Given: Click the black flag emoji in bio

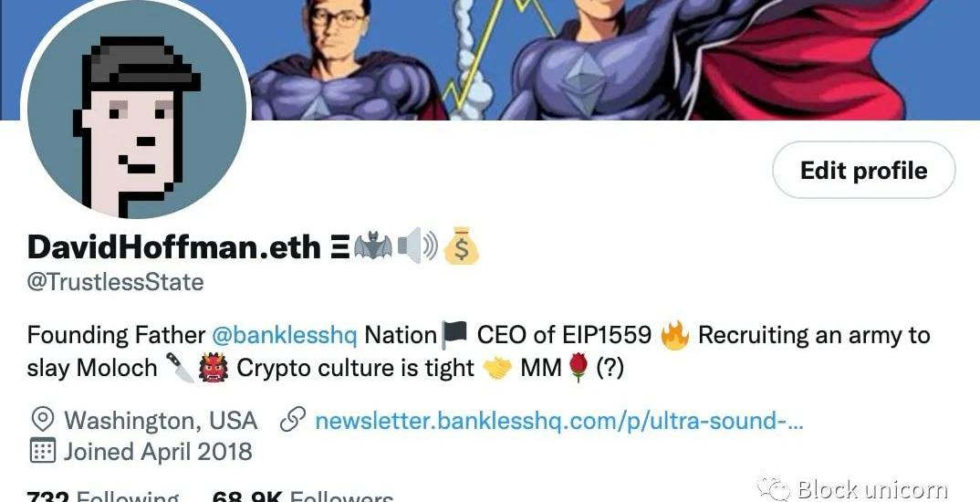Looking at the screenshot, I should (454, 336).
